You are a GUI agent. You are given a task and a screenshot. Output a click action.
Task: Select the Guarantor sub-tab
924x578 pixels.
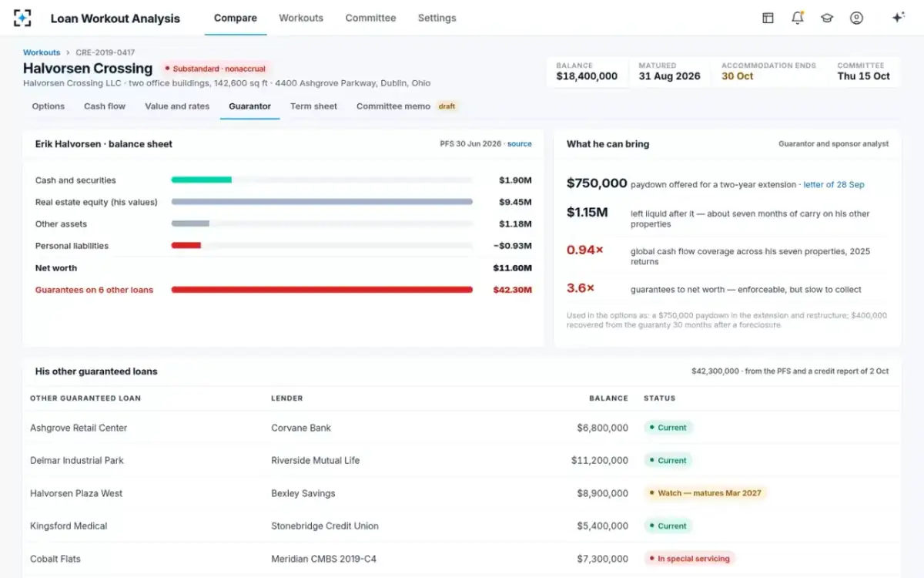point(249,106)
